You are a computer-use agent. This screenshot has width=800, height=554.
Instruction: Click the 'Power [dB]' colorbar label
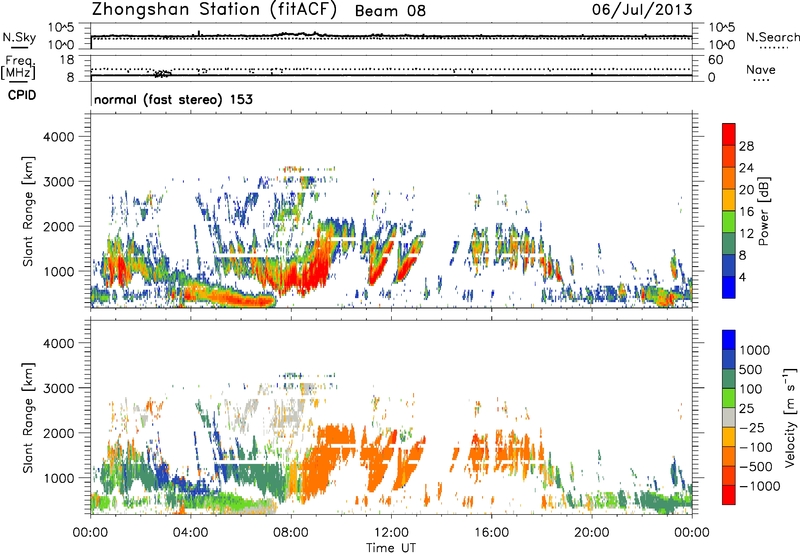click(x=763, y=211)
